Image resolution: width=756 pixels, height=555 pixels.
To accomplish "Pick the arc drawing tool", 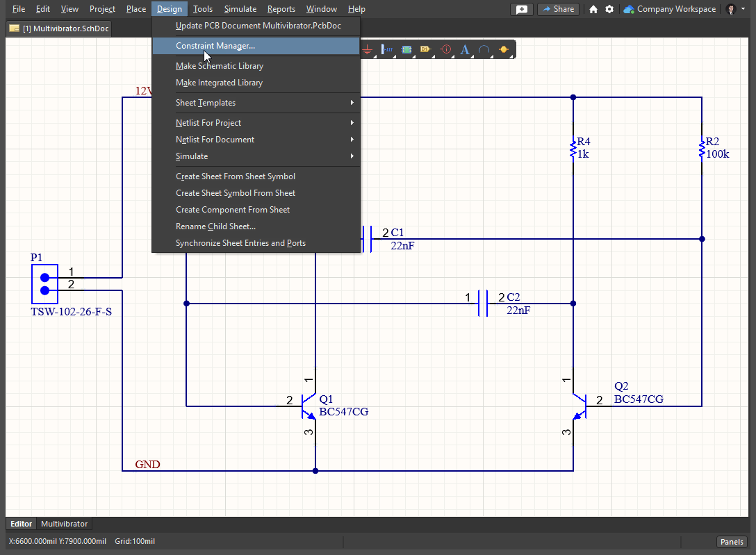I will coord(484,50).
